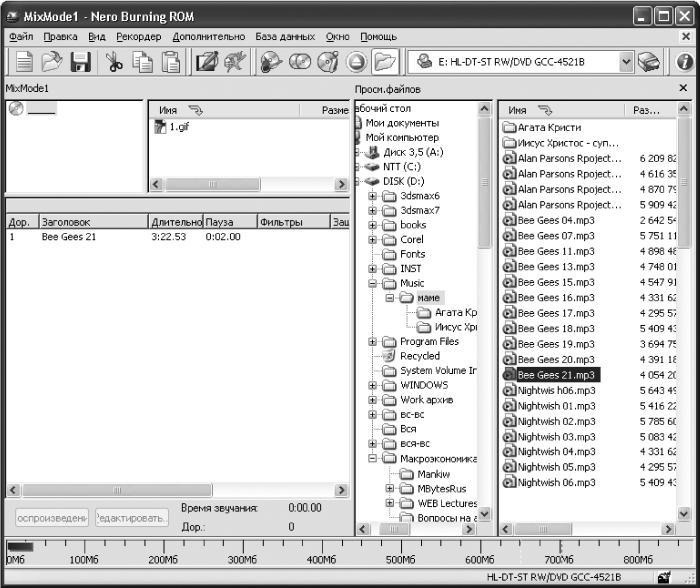Click the New compilation toolbar icon
Screen dimensions: 700x588
click(24, 62)
